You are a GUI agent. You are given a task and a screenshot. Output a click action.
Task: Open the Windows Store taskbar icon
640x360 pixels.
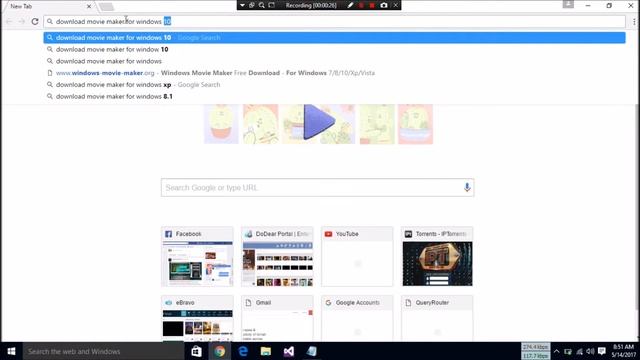(196, 351)
